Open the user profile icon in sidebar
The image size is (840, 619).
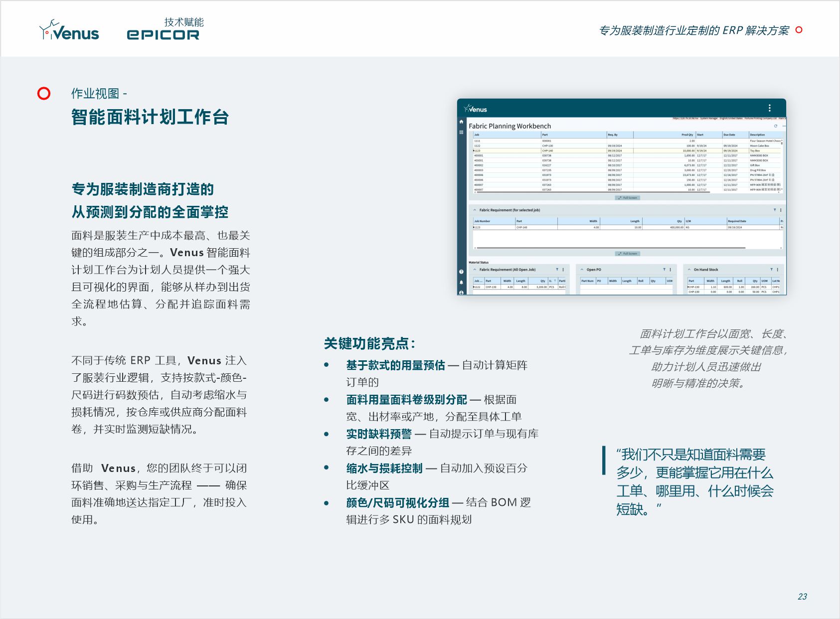(x=461, y=293)
